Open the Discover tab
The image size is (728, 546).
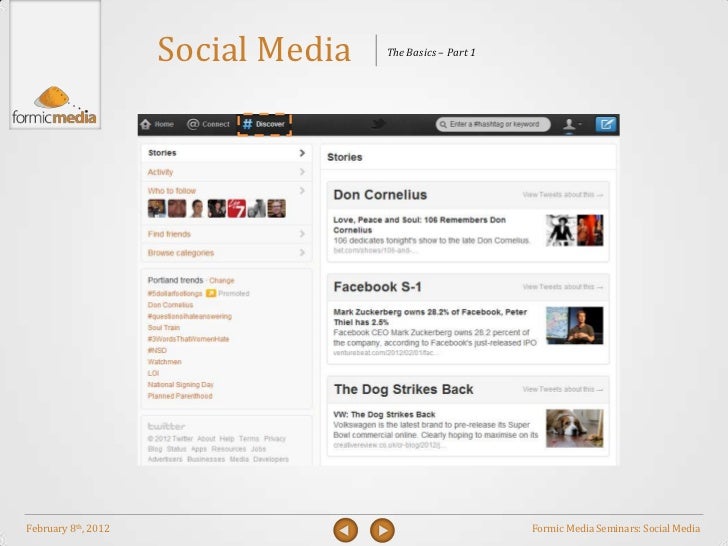point(264,124)
